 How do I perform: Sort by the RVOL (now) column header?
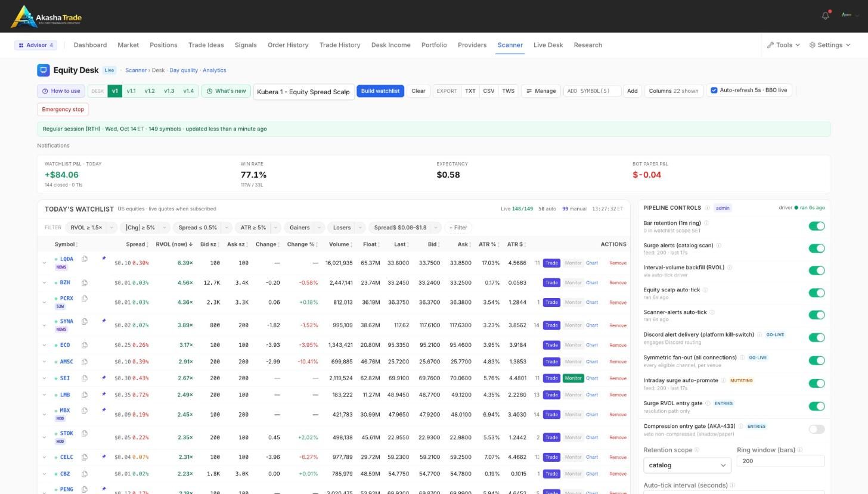[173, 244]
